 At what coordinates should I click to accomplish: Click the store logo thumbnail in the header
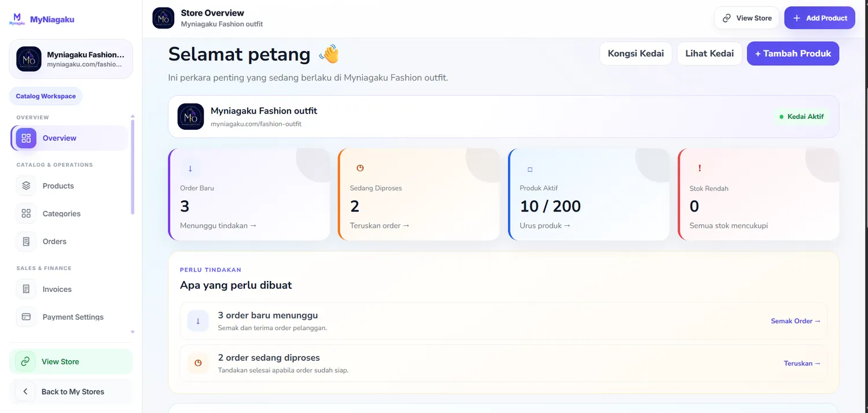[163, 18]
